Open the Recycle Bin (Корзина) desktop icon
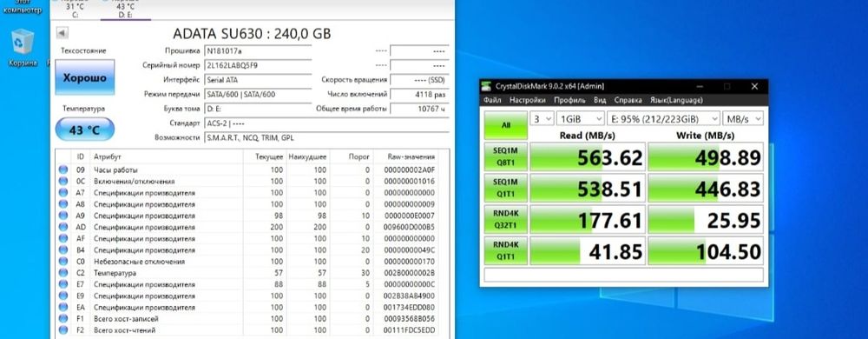Screen dimensions: 868x339 coord(23,48)
